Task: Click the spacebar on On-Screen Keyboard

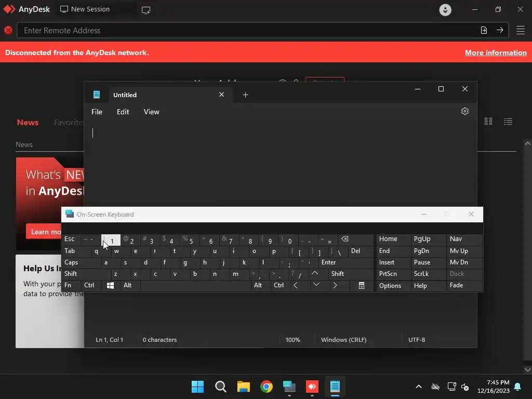Action: coord(195,286)
